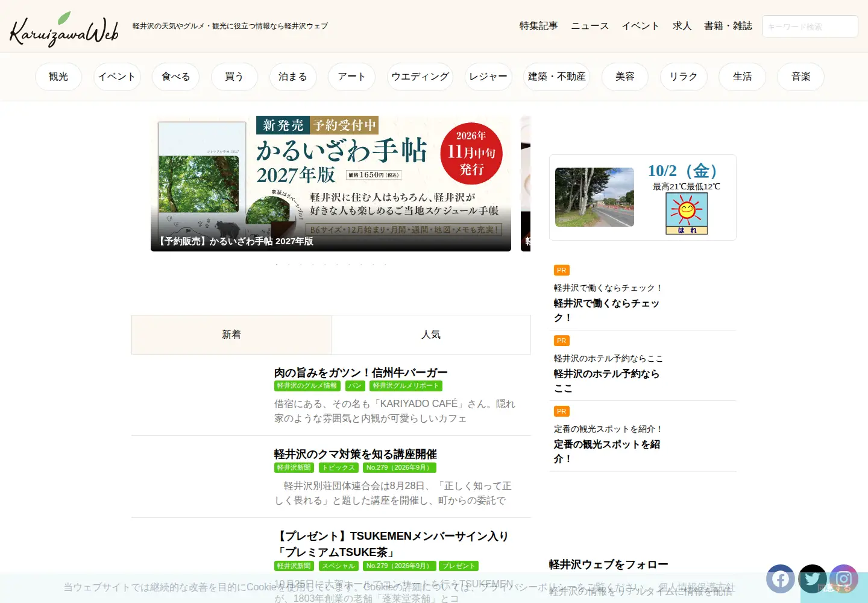The width and height of the screenshot is (868, 603).
Task: Click the 軽井沢のグルメ情報 tag
Action: [x=307, y=386]
